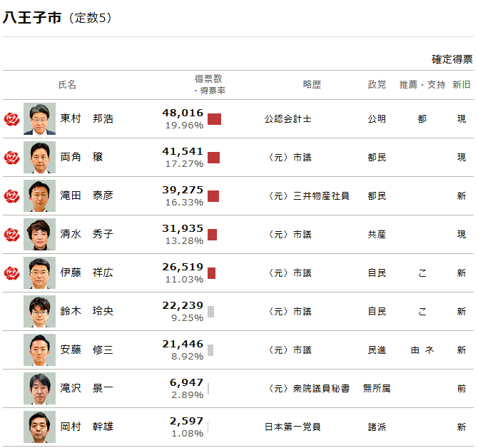Click the rose winner icon beside 両角 穣

[x=11, y=158]
